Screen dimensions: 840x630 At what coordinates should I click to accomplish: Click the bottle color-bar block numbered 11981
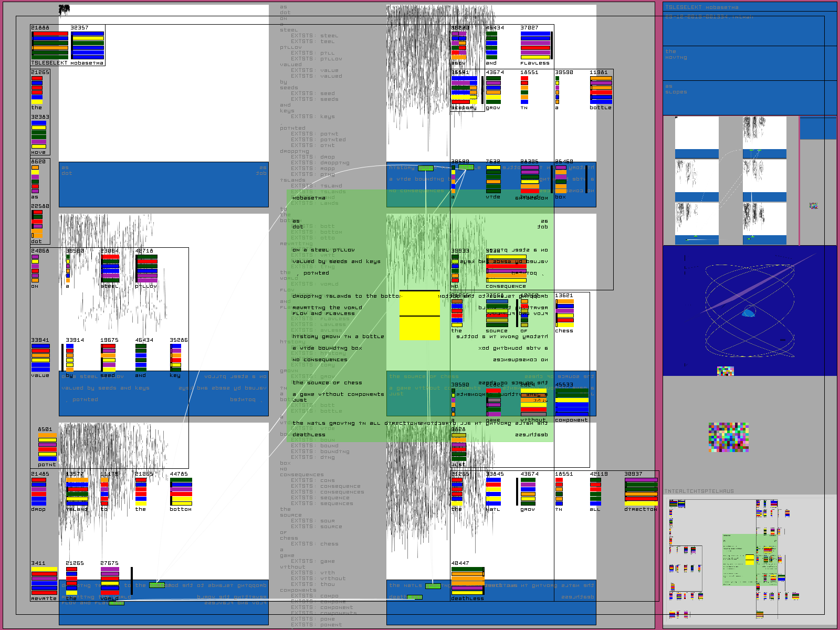pyautogui.click(x=601, y=90)
